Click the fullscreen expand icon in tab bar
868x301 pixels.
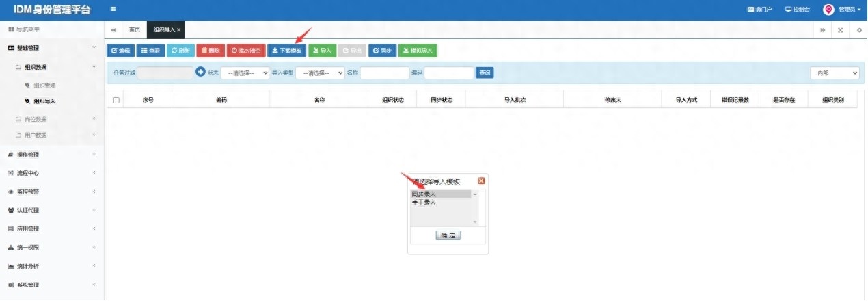[840, 30]
